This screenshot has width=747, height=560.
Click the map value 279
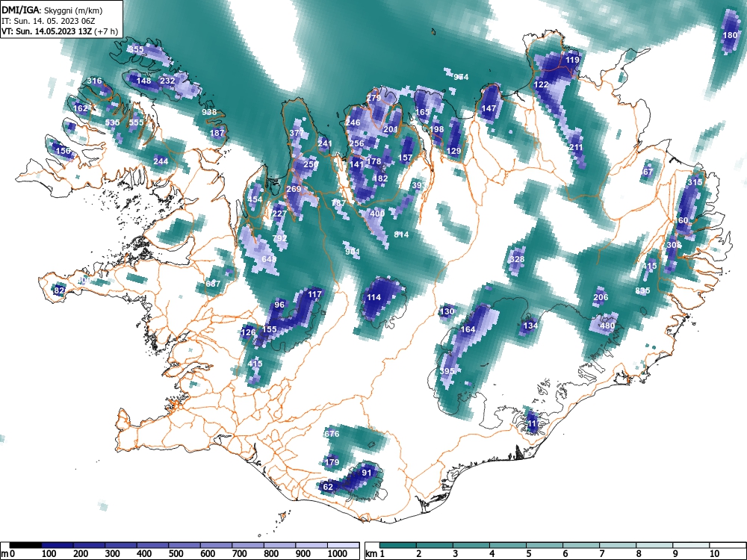click(373, 98)
